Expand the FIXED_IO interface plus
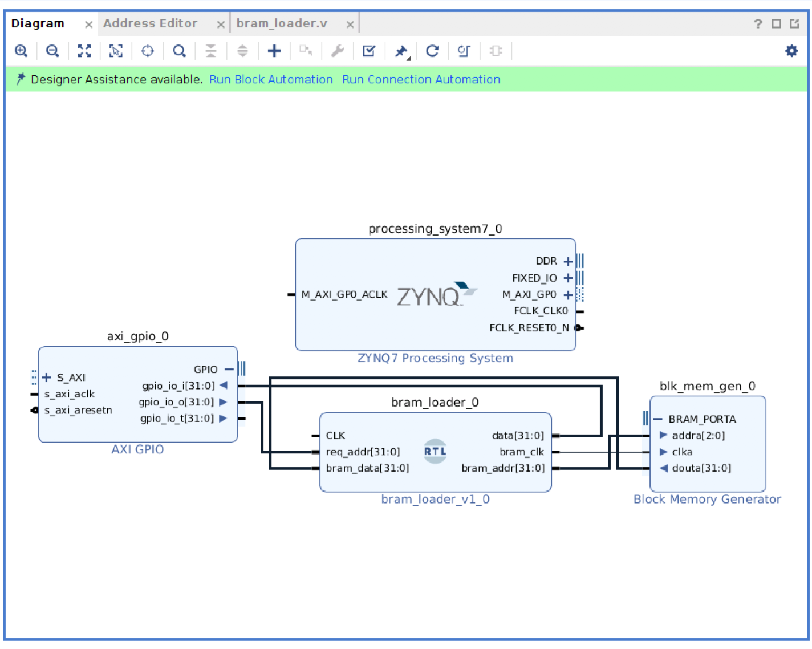This screenshot has height=649, width=812. click(x=568, y=278)
